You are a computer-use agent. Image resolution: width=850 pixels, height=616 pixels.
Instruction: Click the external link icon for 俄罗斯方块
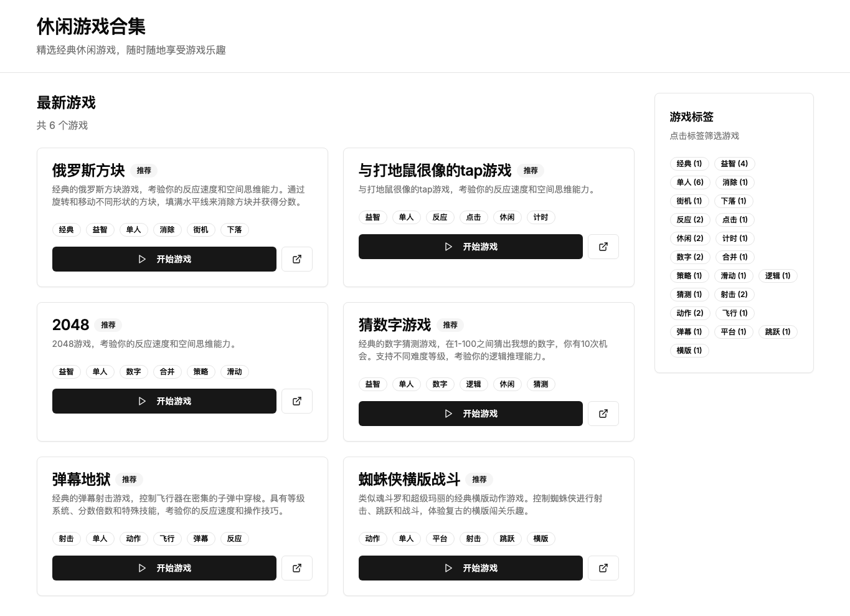(297, 259)
